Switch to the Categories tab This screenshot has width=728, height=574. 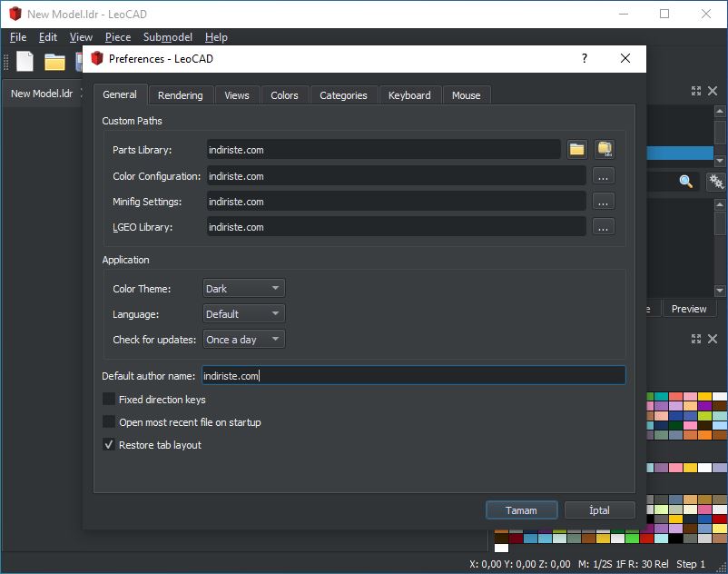[x=343, y=95]
